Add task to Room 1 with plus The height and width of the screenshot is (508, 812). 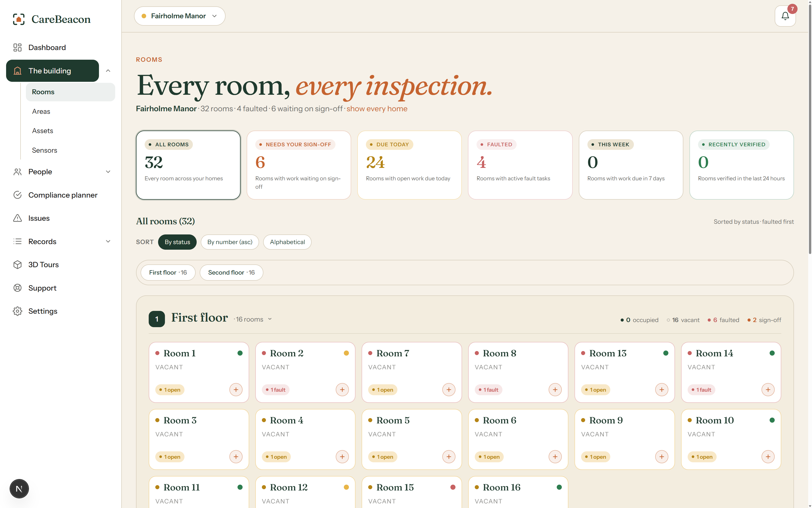click(x=236, y=390)
